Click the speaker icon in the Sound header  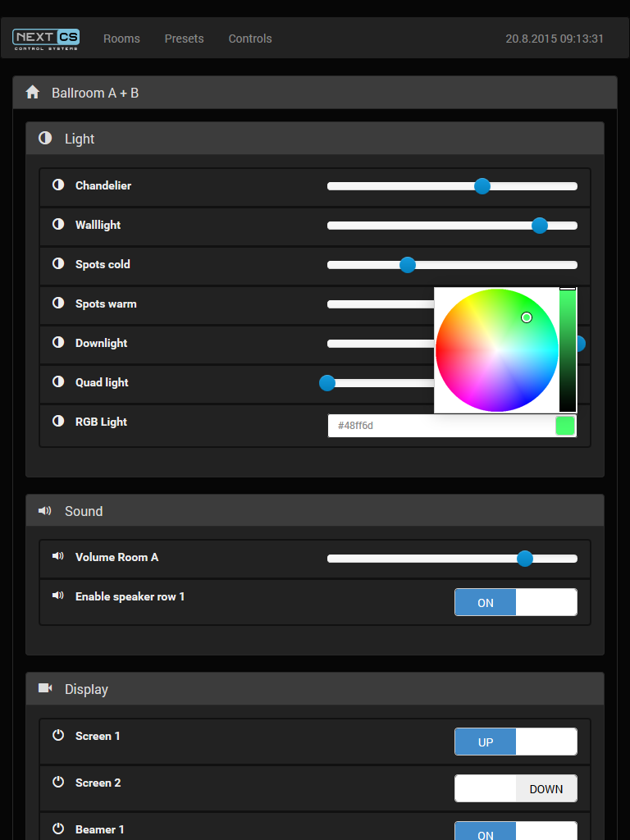click(x=45, y=510)
